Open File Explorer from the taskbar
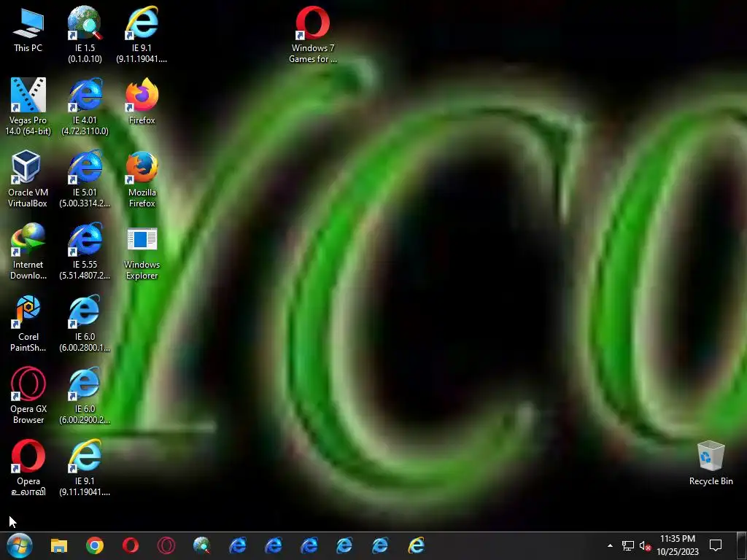 [x=59, y=545]
